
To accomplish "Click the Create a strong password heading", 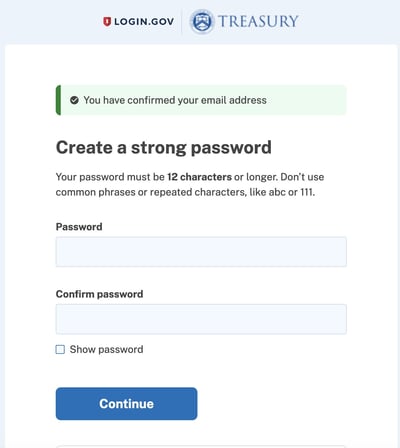I will [x=164, y=147].
